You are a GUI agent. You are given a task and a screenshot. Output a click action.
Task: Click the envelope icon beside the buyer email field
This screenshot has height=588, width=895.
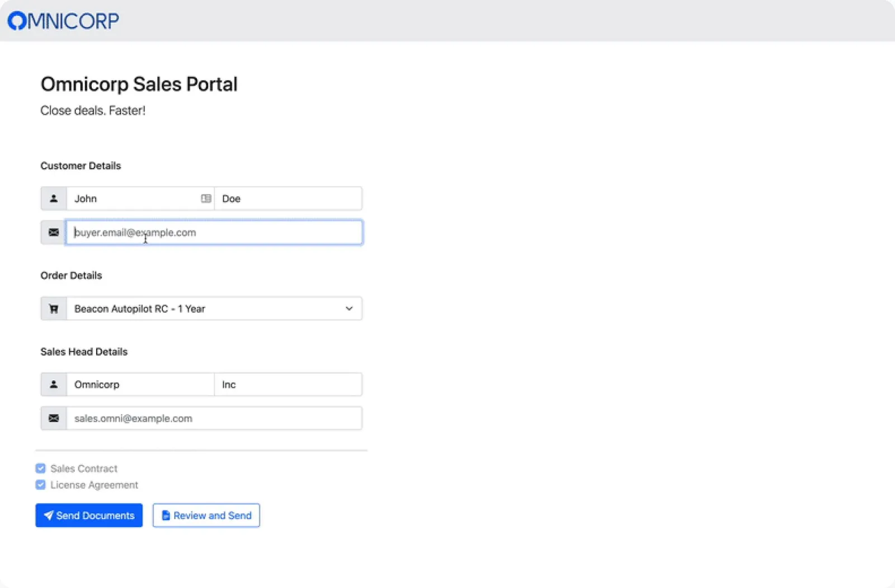(x=53, y=232)
